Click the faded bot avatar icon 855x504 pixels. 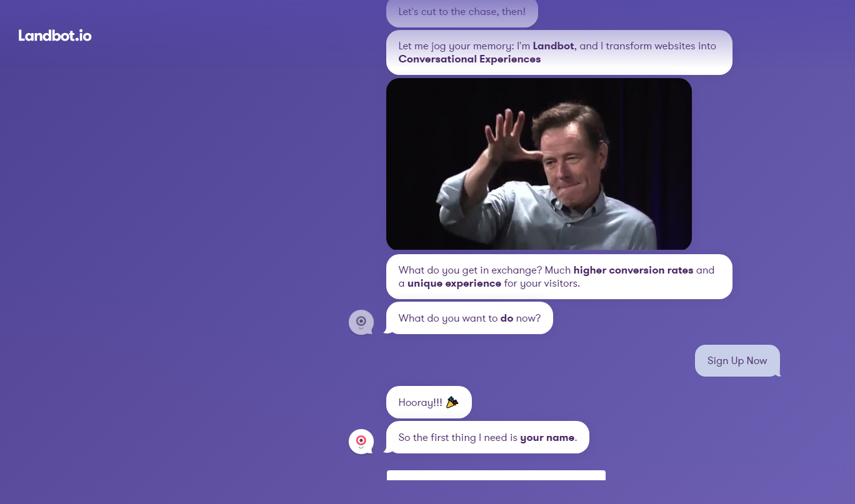coord(361,322)
